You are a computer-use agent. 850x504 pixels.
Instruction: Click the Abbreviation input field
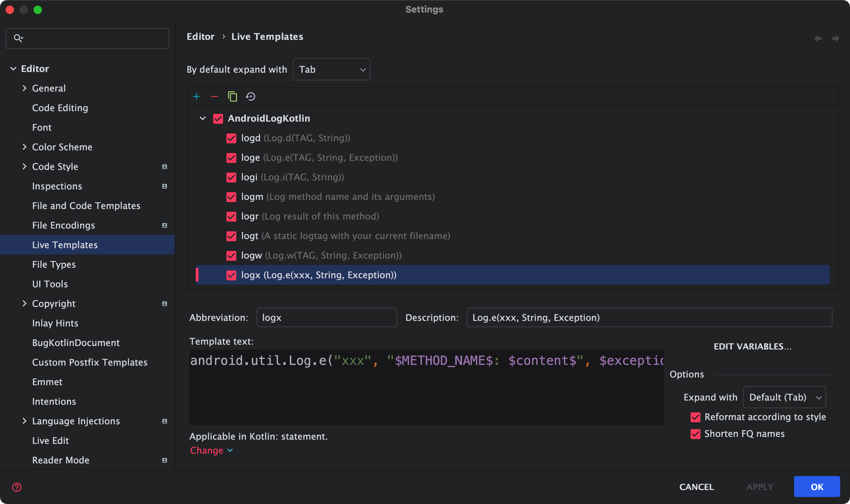[326, 317]
